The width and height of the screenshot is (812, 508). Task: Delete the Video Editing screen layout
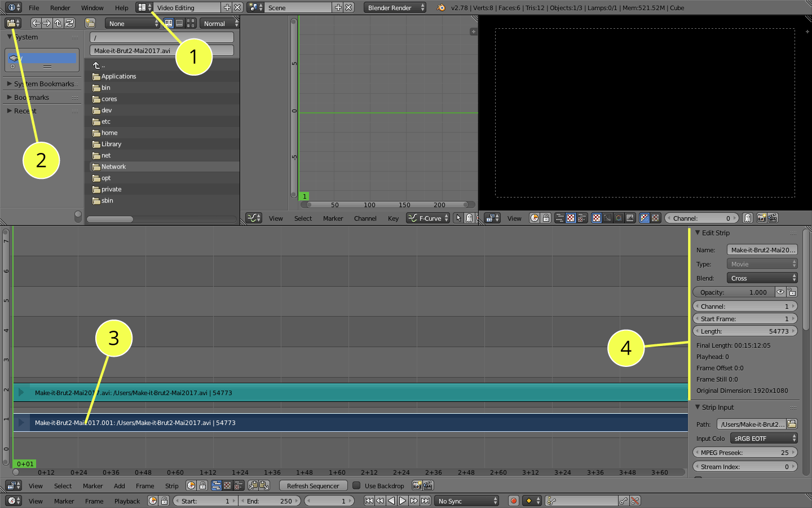[x=237, y=7]
